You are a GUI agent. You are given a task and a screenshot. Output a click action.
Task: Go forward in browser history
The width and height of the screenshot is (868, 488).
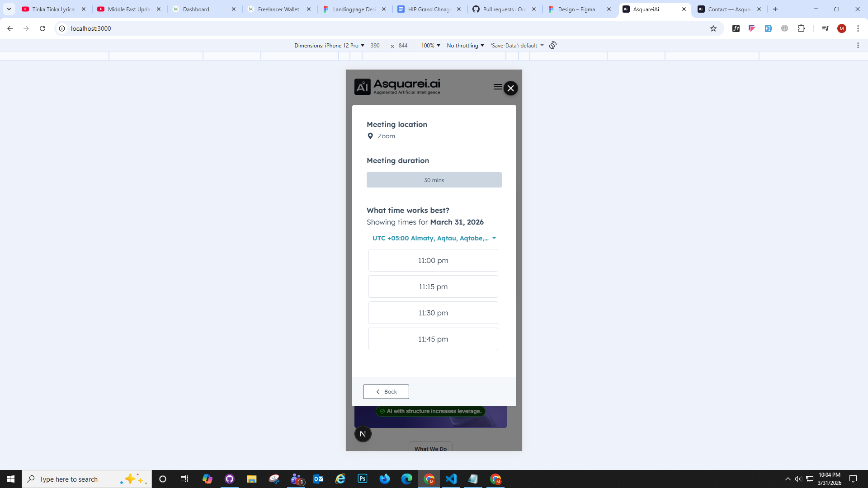26,28
